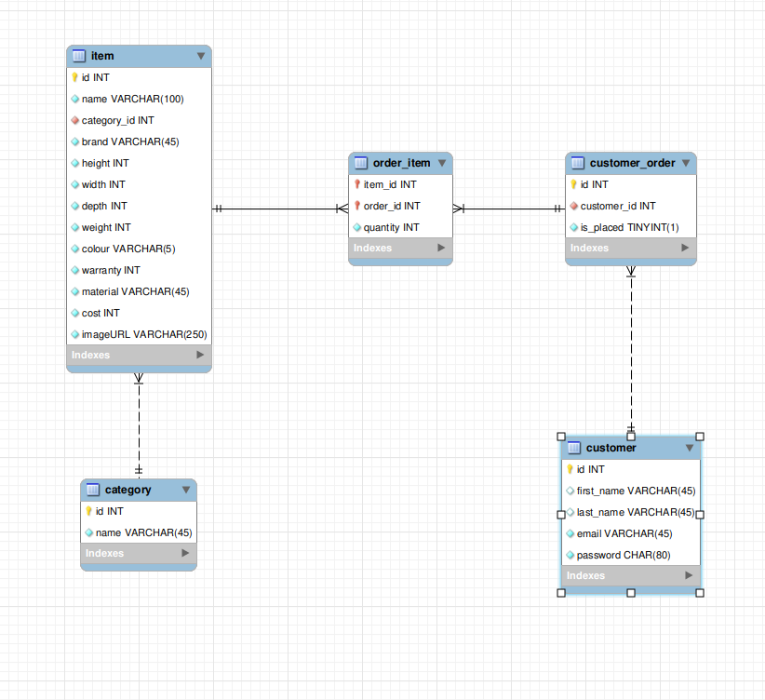Click diamond icon beside colour VARCHAR(5)
This screenshot has height=700, width=765.
[x=74, y=249]
